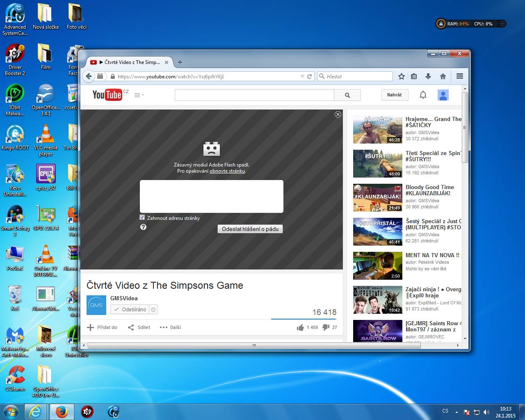
Task: Click Odeslat hlášení o pádu button
Action: pyautogui.click(x=250, y=229)
